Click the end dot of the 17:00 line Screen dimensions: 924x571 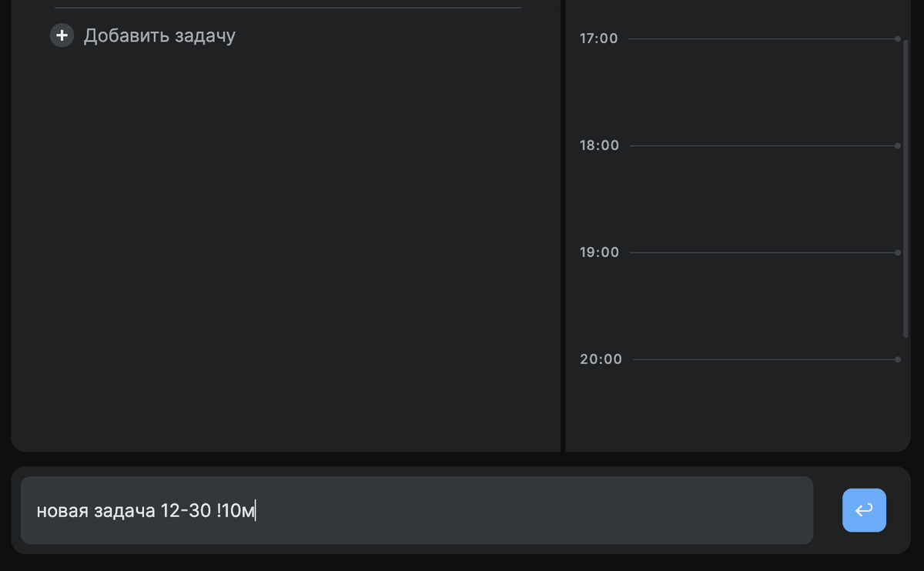[898, 38]
